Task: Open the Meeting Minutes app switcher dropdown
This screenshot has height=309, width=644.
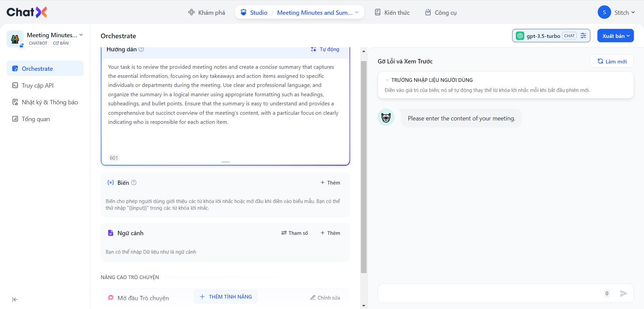Action: coord(81,35)
